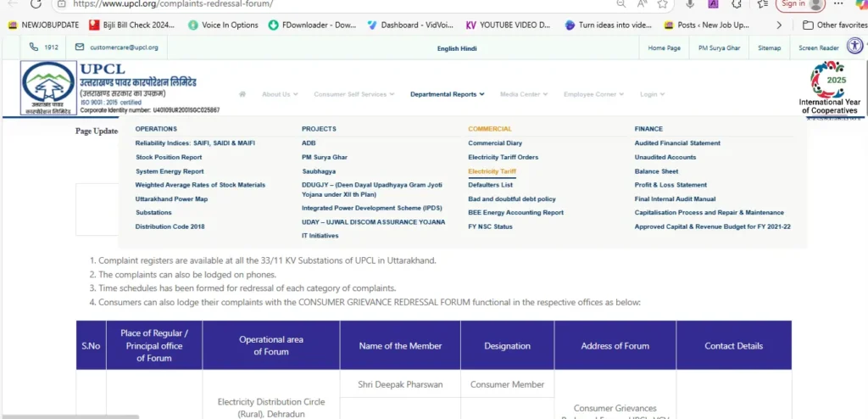Viewport: 868px width, 419px height.
Task: Open the Sitemap link
Action: (770, 48)
